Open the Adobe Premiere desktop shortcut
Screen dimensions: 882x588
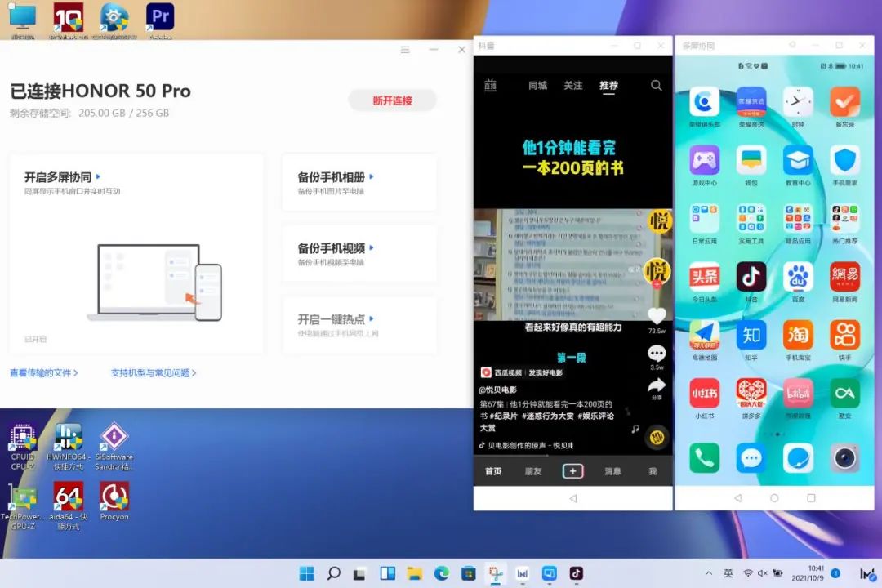click(x=160, y=20)
